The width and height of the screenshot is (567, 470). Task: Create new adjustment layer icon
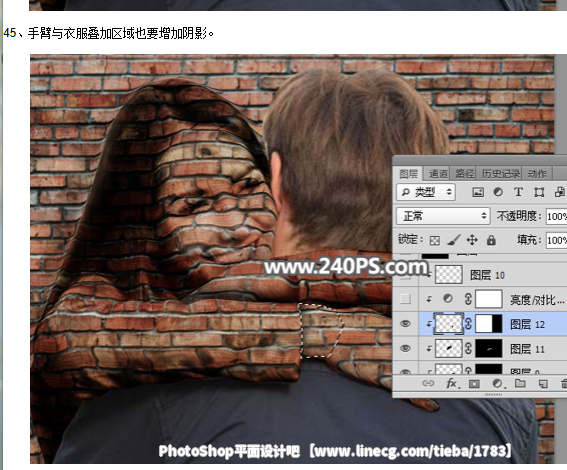pyautogui.click(x=498, y=384)
